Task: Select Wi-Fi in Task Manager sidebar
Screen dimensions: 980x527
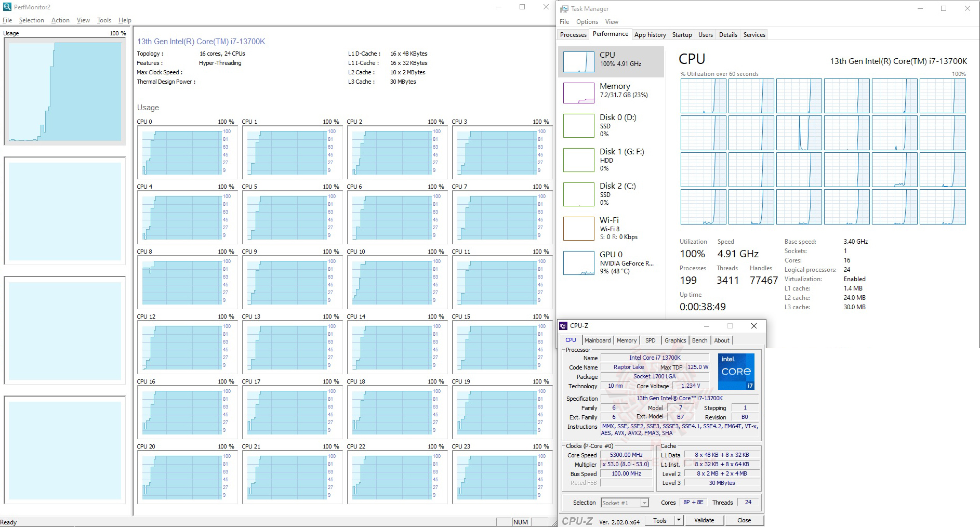Action: pyautogui.click(x=611, y=228)
